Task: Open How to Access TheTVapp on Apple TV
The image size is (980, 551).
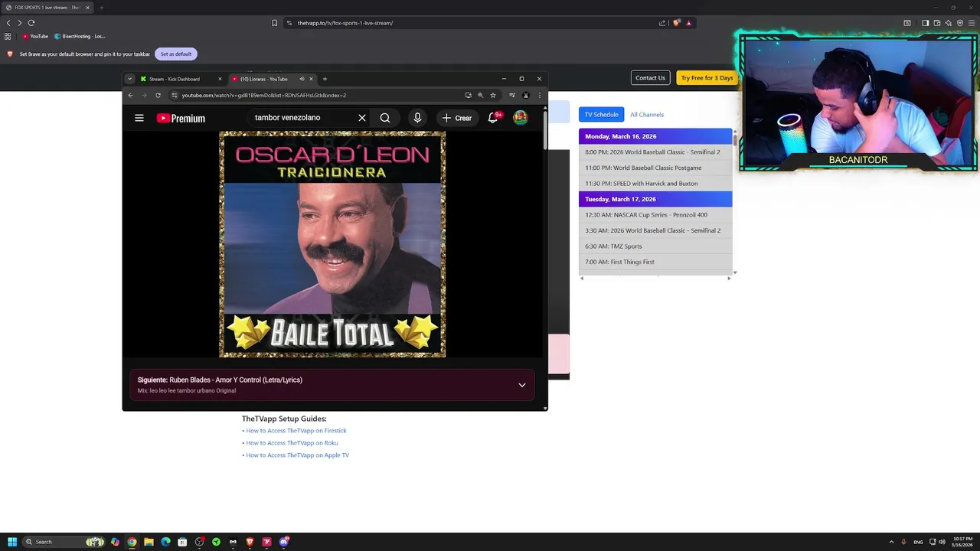Action: 298,455
